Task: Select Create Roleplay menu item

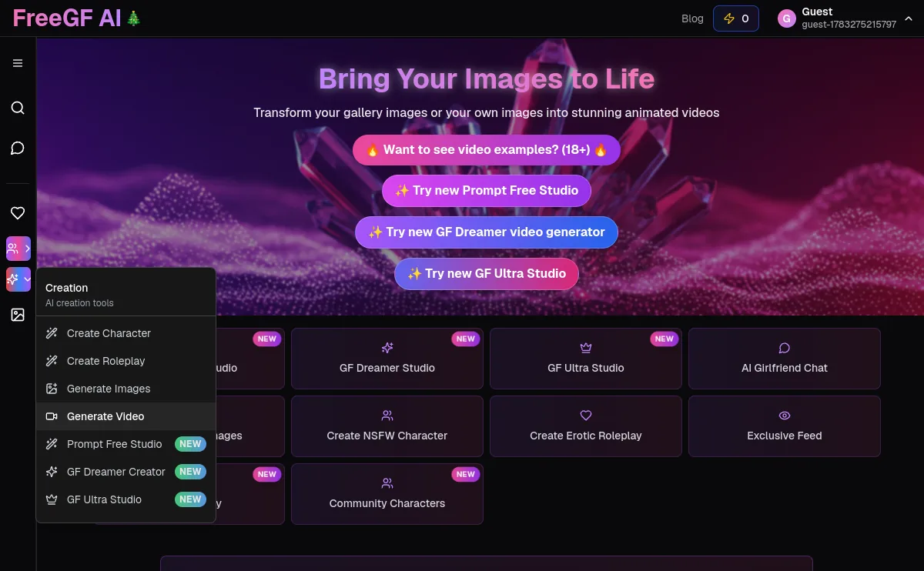Action: click(126, 361)
